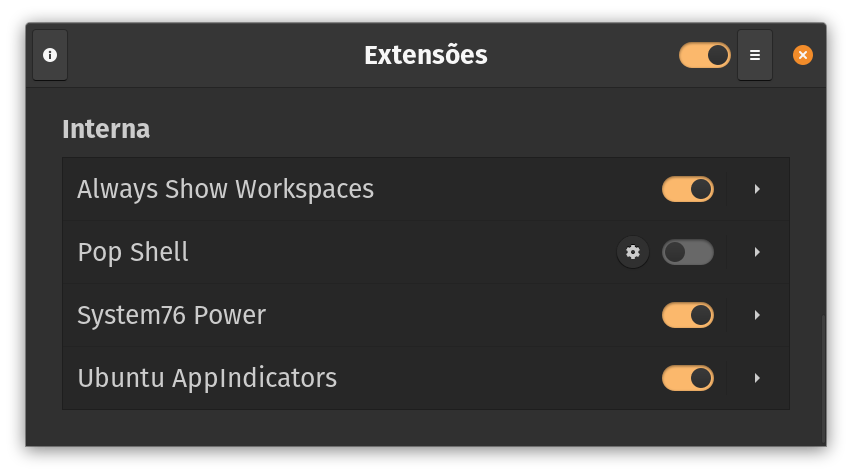Enable the Pop Shell extension switch
The height and width of the screenshot is (475, 852).
[688, 252]
